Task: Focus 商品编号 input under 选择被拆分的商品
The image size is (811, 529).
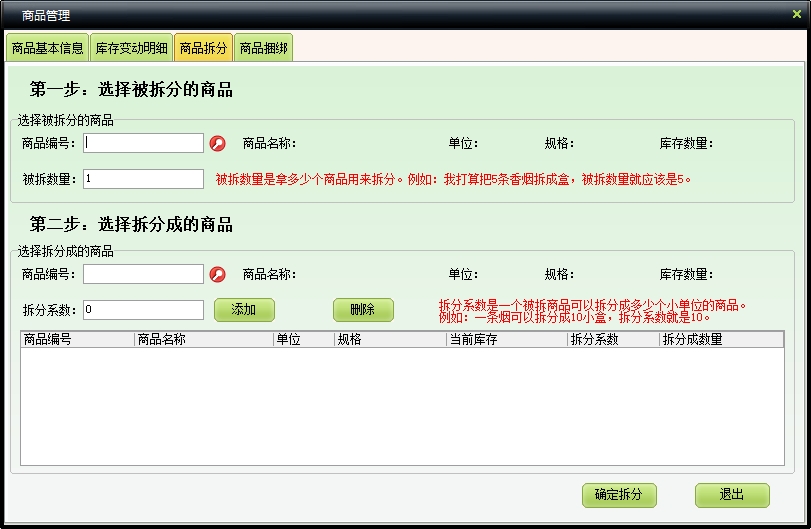Action: [143, 143]
